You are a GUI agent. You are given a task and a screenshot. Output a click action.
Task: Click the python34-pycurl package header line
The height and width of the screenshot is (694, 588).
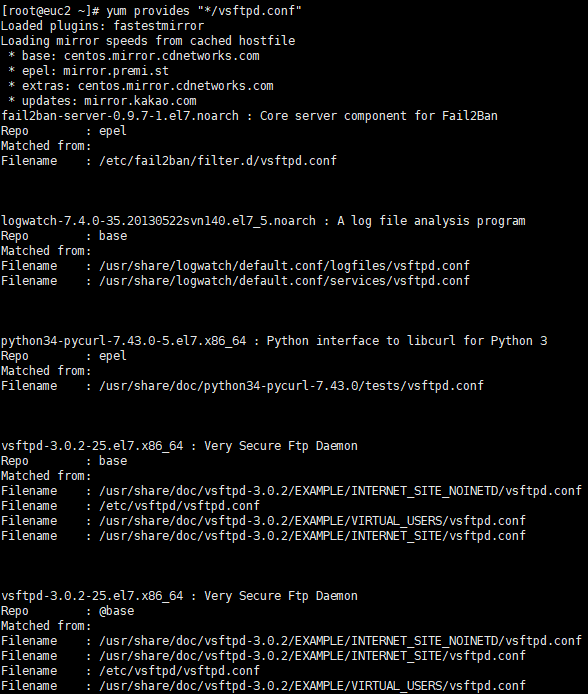click(274, 341)
